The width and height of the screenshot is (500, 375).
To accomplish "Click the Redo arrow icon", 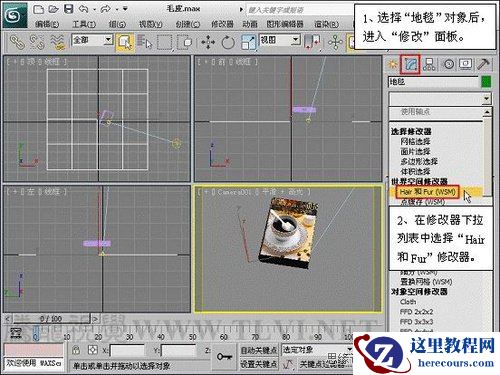I will pos(106,9).
